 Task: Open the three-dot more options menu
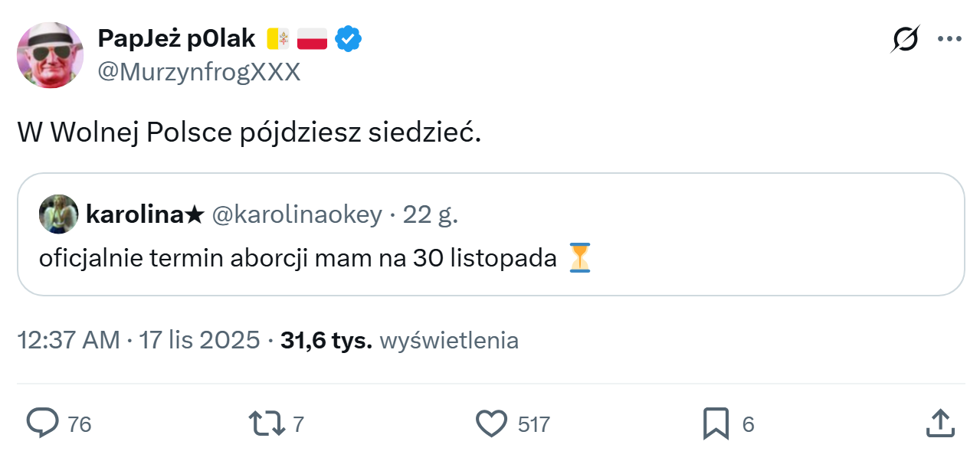coord(949,38)
